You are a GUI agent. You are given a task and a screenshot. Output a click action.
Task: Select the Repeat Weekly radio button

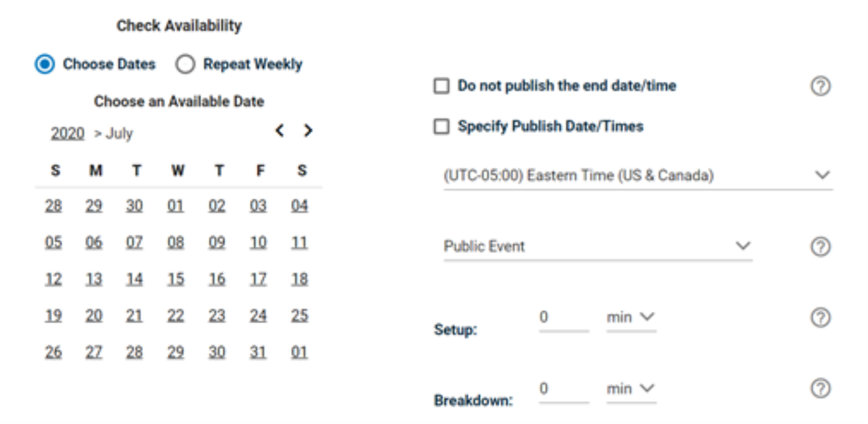[185, 65]
